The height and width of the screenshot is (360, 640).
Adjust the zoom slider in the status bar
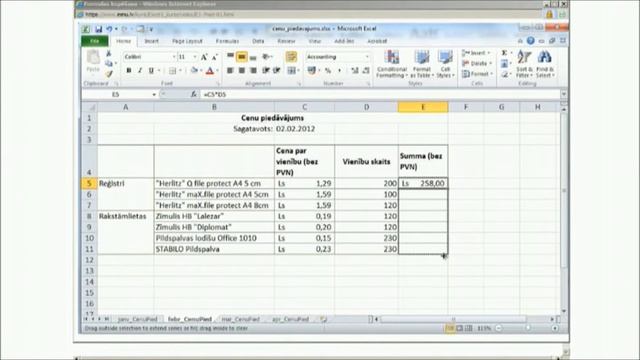pos(527,328)
